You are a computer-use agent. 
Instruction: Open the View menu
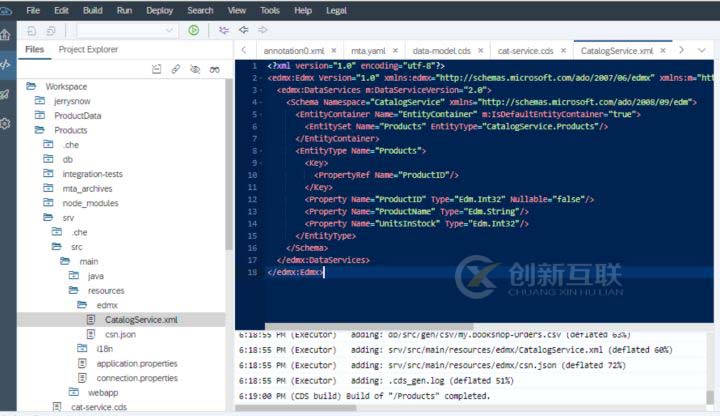point(236,10)
